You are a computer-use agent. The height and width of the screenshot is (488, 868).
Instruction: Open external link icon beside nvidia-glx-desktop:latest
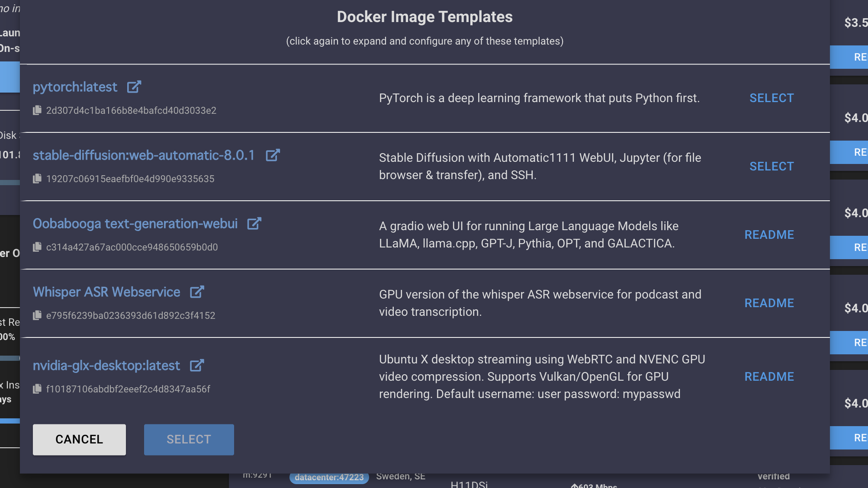[x=197, y=366]
